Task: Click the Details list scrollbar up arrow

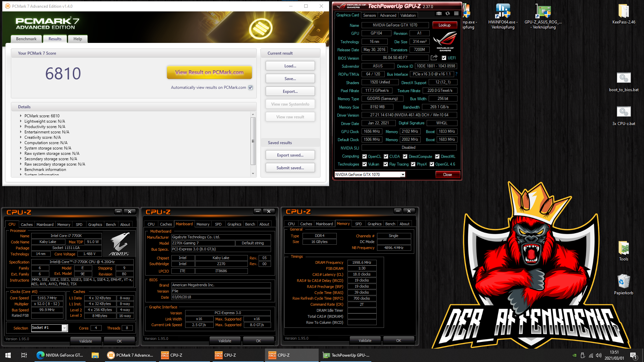Action: tap(253, 114)
